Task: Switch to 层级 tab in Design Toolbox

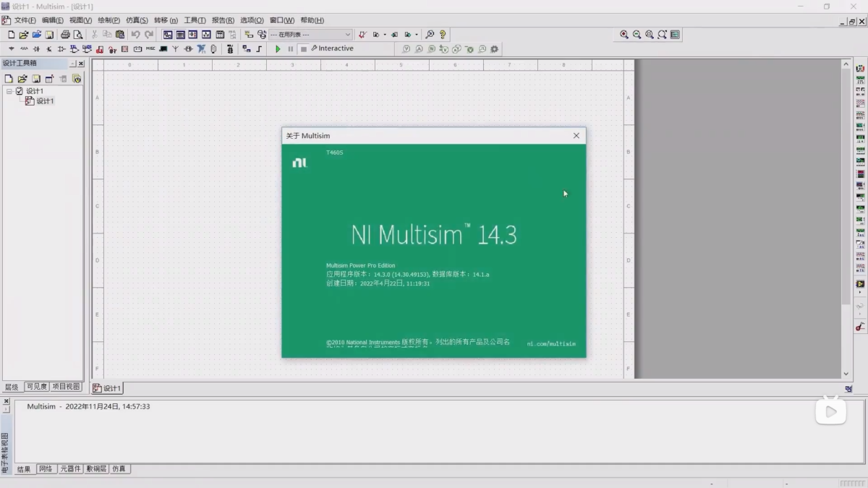Action: (x=12, y=387)
